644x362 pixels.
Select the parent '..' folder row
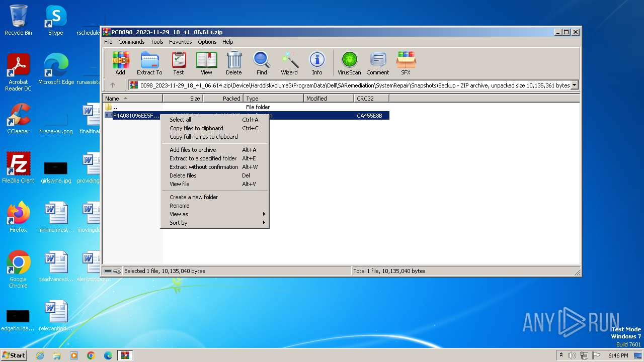tap(246, 107)
